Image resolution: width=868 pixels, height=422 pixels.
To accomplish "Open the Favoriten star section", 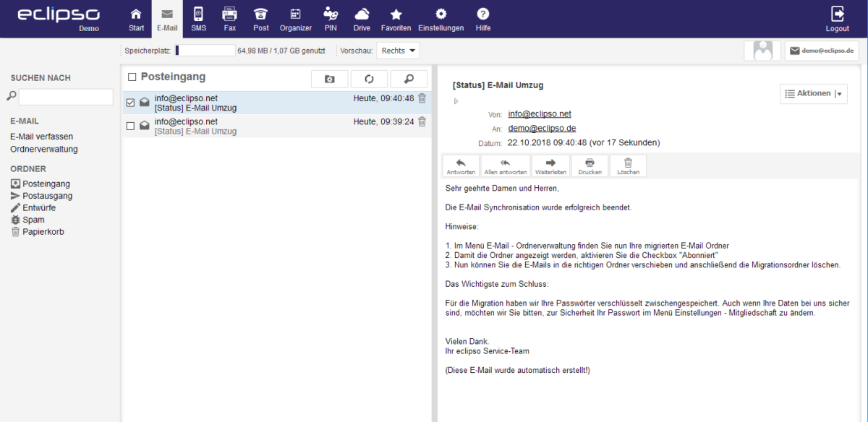I will [396, 18].
